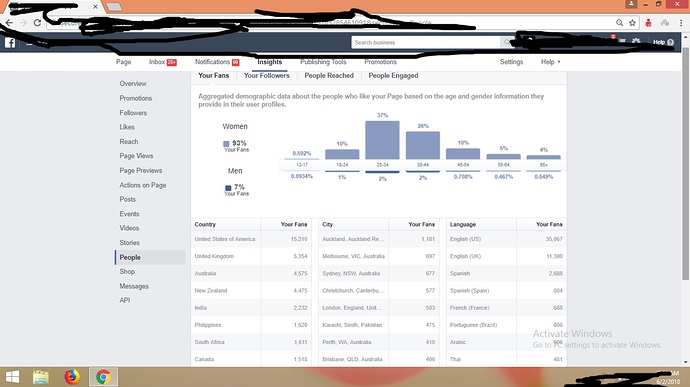Expand the Help dropdown menu

click(551, 62)
